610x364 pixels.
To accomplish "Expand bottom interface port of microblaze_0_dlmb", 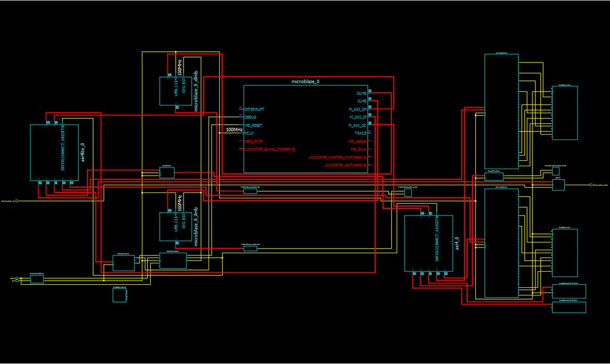I will point(177,107).
